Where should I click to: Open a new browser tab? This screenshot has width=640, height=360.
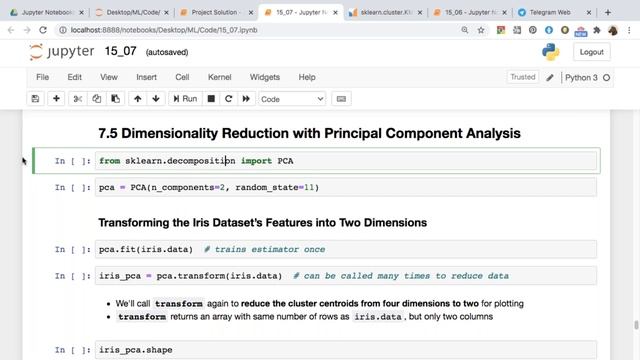click(608, 13)
